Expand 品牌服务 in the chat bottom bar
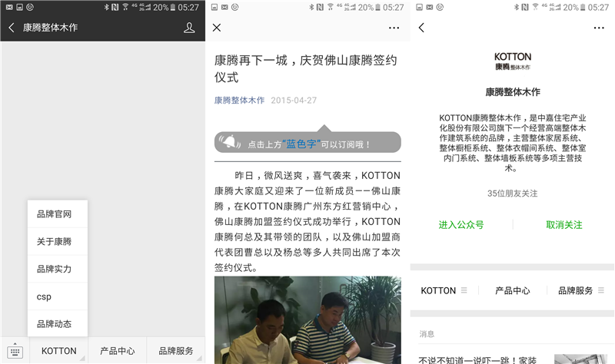This screenshot has height=364, width=615. tap(176, 351)
